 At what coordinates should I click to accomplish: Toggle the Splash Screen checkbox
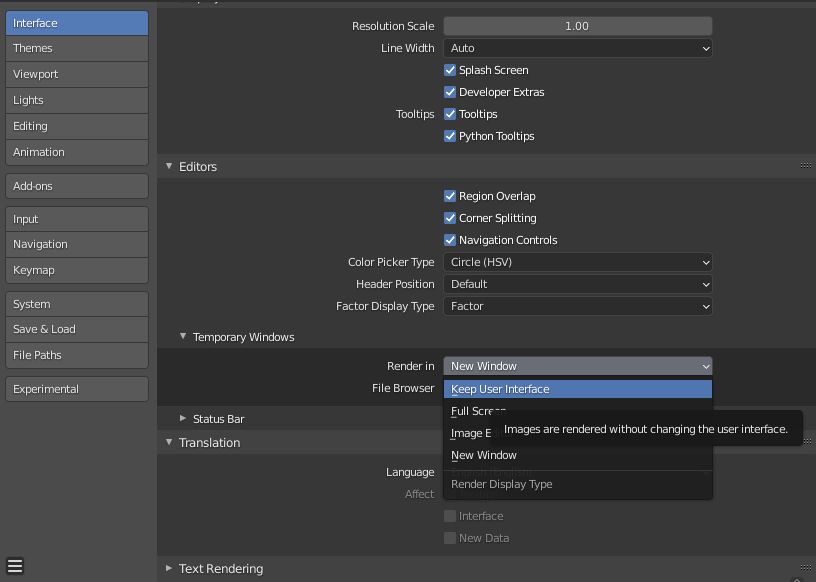pos(450,70)
